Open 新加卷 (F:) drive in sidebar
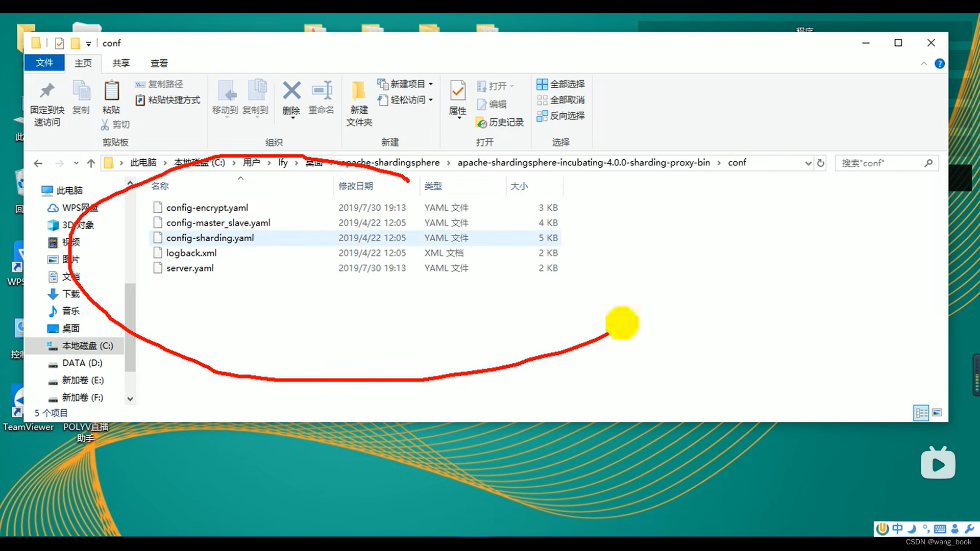This screenshot has width=980, height=551. coord(76,397)
